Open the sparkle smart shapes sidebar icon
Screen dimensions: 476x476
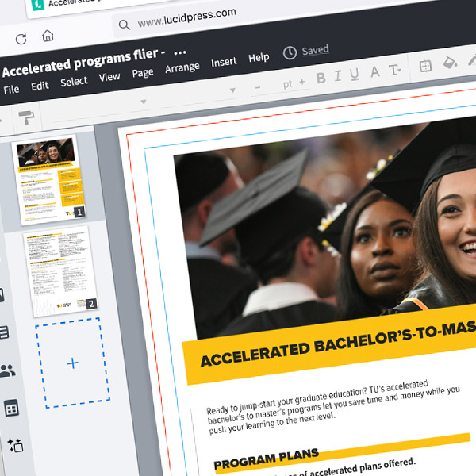click(x=15, y=445)
